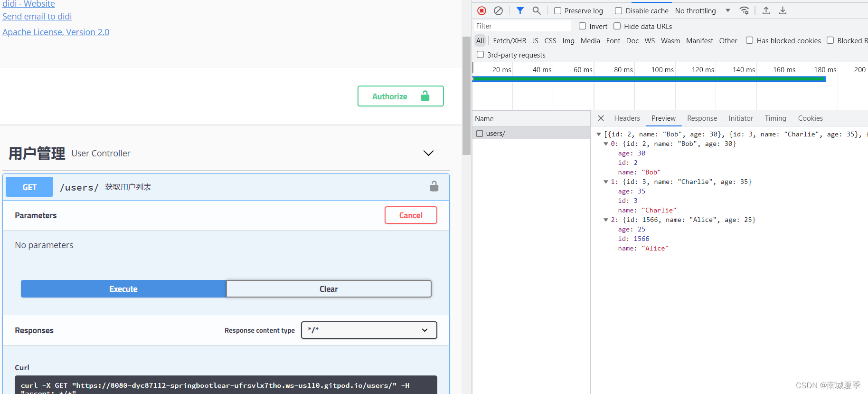
Task: Tick the Blocked Requests checkbox
Action: (830, 40)
